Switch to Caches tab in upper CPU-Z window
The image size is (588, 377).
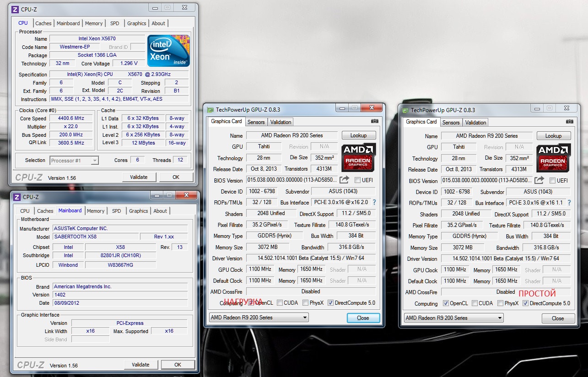point(43,23)
